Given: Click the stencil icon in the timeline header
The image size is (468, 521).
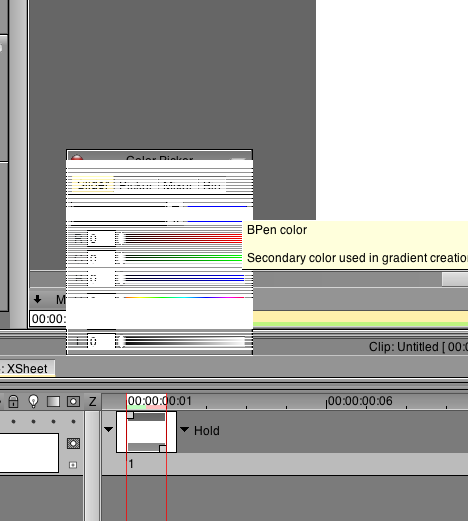Looking at the screenshot, I should pos(73,401).
